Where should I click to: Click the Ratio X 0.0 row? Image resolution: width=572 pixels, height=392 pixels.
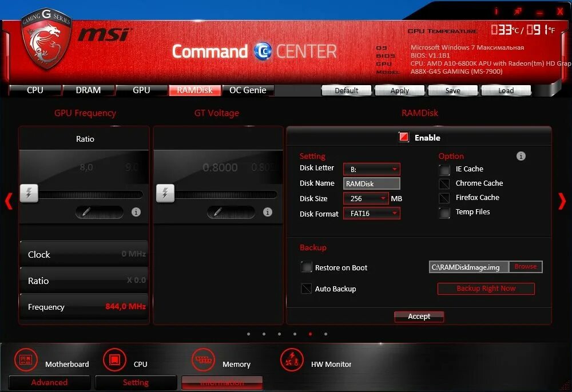[84, 281]
